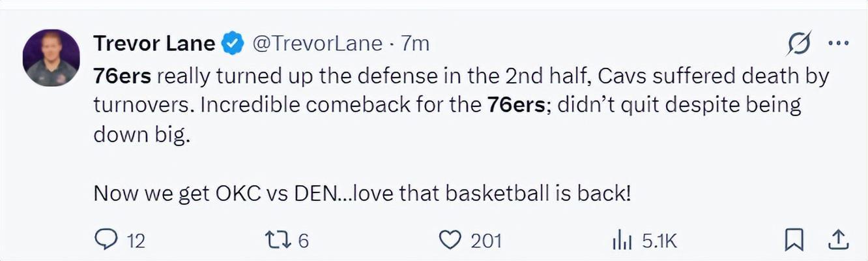This screenshot has height=261, width=868.
Task: Like the tweet with the heart icon
Action: (450, 241)
